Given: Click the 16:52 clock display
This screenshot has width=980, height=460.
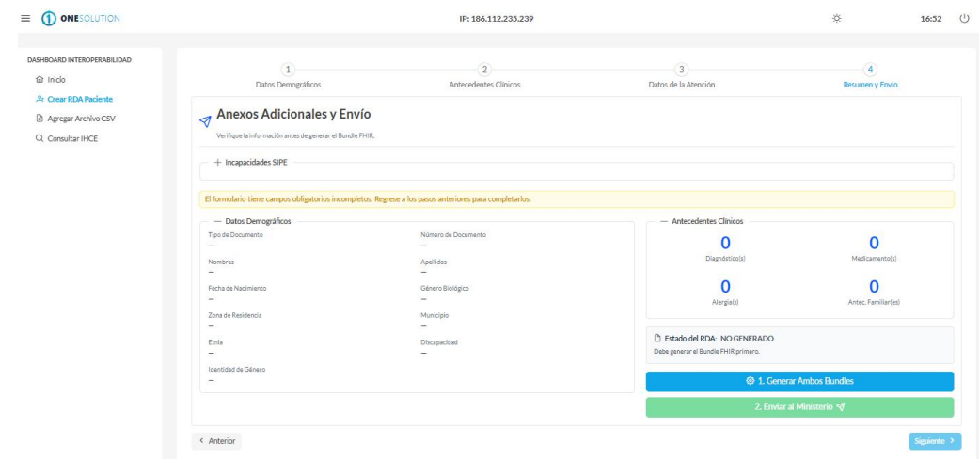Looking at the screenshot, I should pyautogui.click(x=931, y=20).
